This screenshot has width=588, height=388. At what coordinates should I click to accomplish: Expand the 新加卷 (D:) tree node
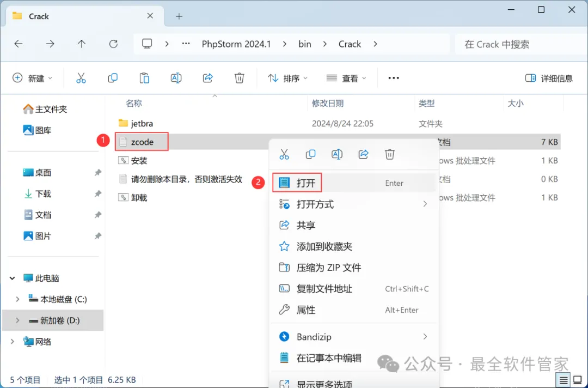click(x=17, y=320)
